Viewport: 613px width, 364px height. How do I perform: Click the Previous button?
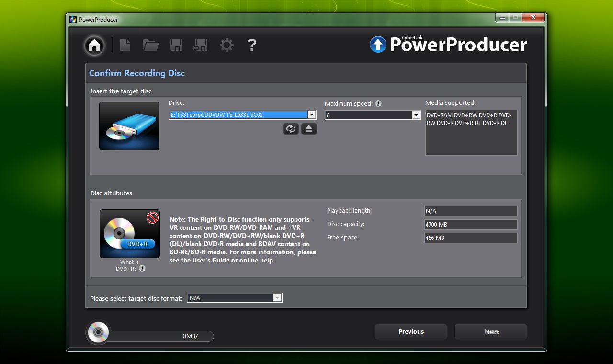click(x=411, y=332)
